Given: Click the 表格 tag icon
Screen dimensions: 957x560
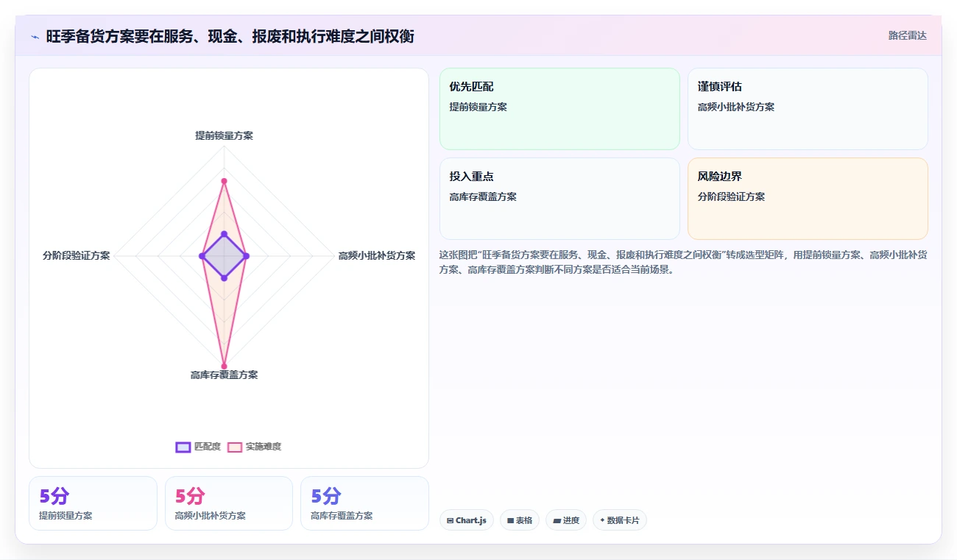Looking at the screenshot, I should pyautogui.click(x=510, y=520).
